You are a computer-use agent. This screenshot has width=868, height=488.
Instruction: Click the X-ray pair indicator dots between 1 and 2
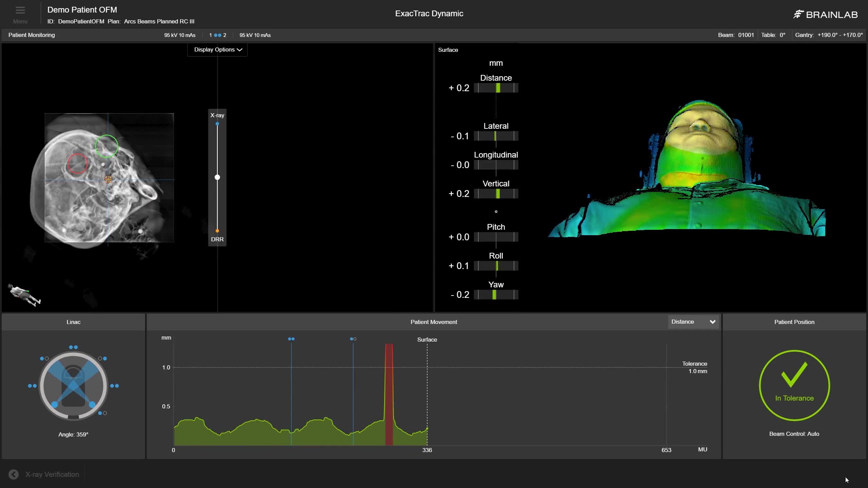[218, 35]
